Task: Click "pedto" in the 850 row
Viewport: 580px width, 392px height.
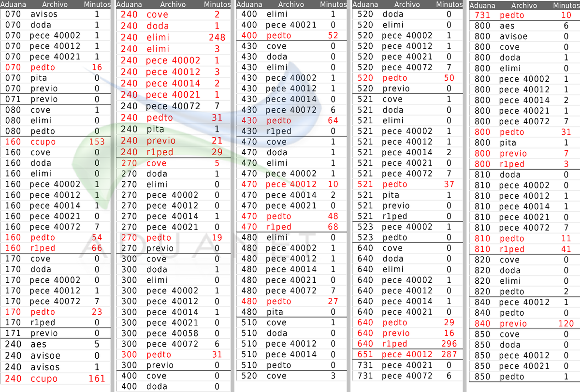Action: tap(512, 377)
